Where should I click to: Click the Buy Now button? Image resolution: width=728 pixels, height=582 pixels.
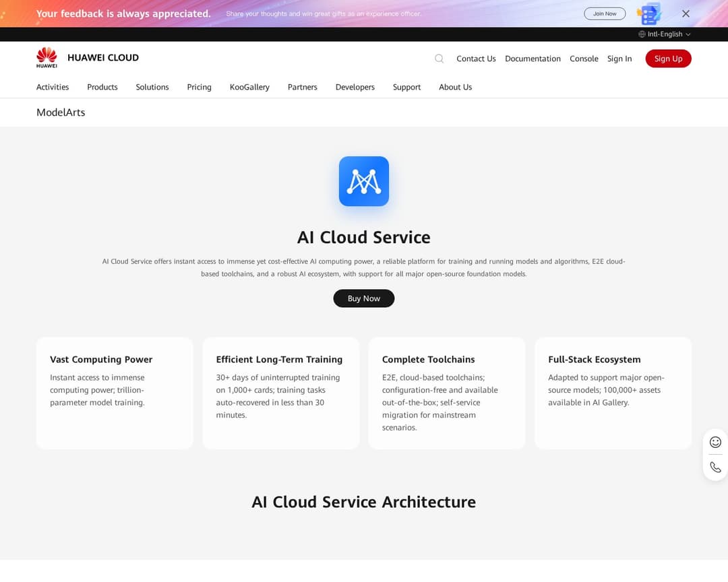pyautogui.click(x=363, y=298)
